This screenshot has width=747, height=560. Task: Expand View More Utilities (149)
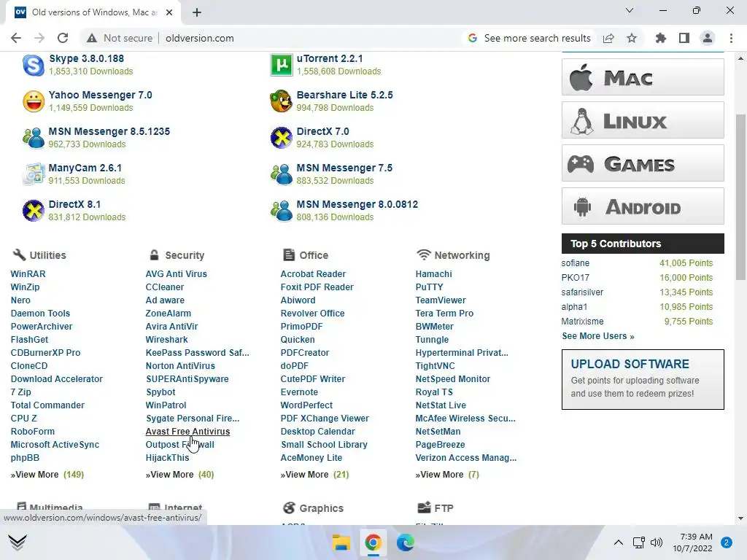pyautogui.click(x=47, y=474)
